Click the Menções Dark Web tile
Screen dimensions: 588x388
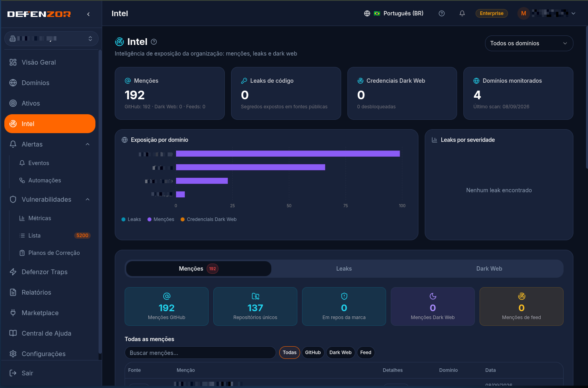[x=433, y=306]
